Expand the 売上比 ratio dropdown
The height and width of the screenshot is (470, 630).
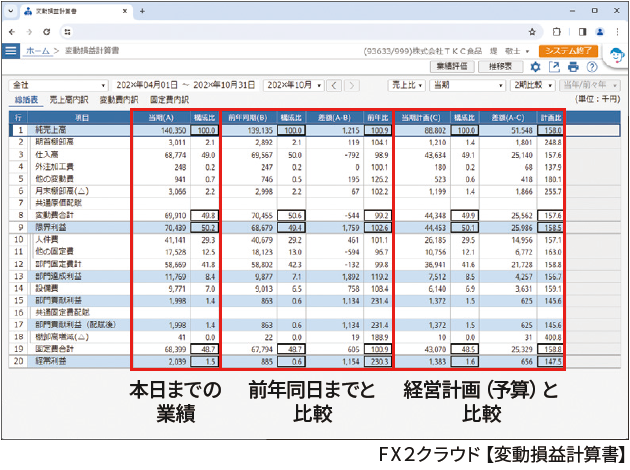[x=408, y=85]
